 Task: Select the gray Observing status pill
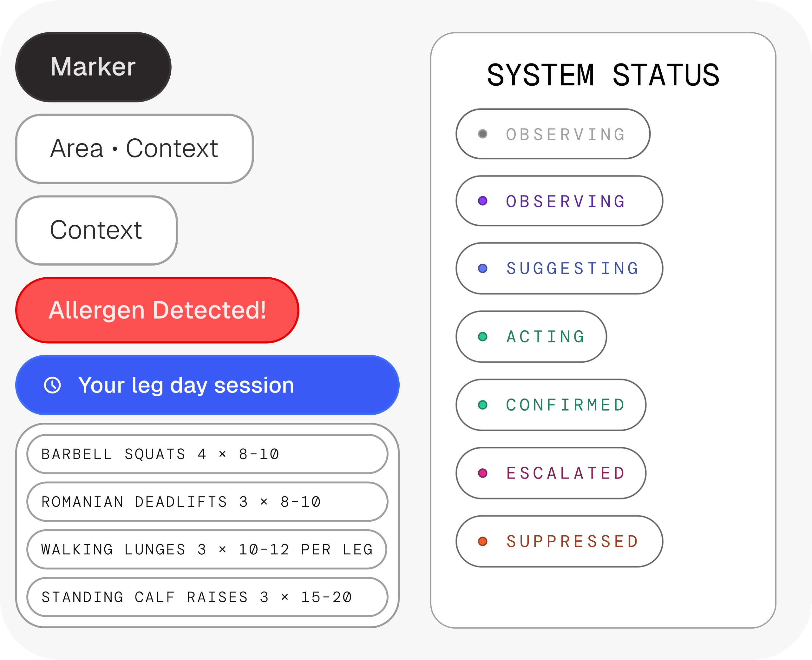tap(553, 134)
